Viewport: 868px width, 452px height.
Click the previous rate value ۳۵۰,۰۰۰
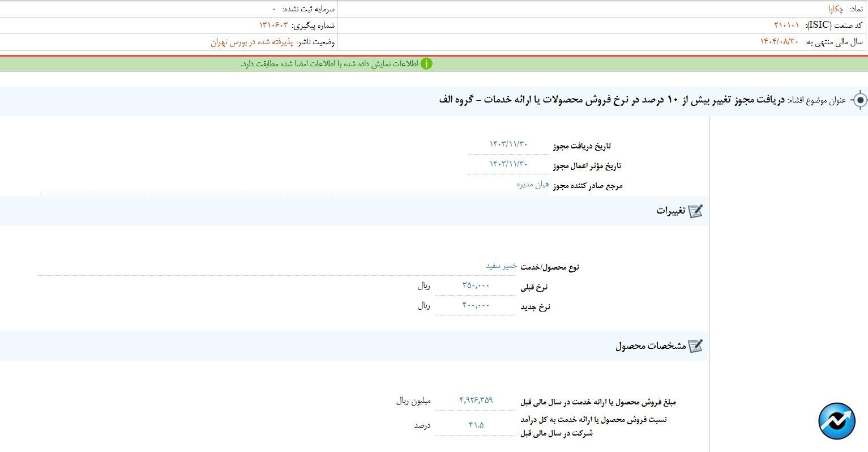coord(476,285)
